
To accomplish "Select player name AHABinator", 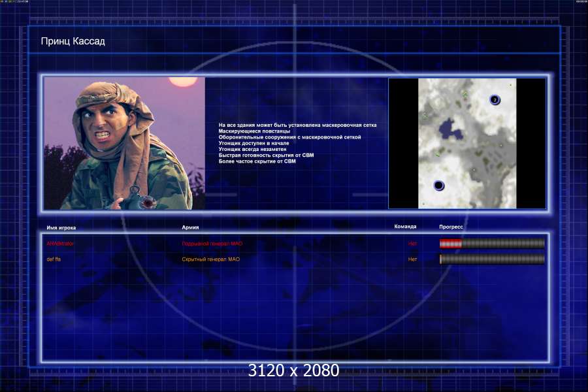I will point(60,244).
